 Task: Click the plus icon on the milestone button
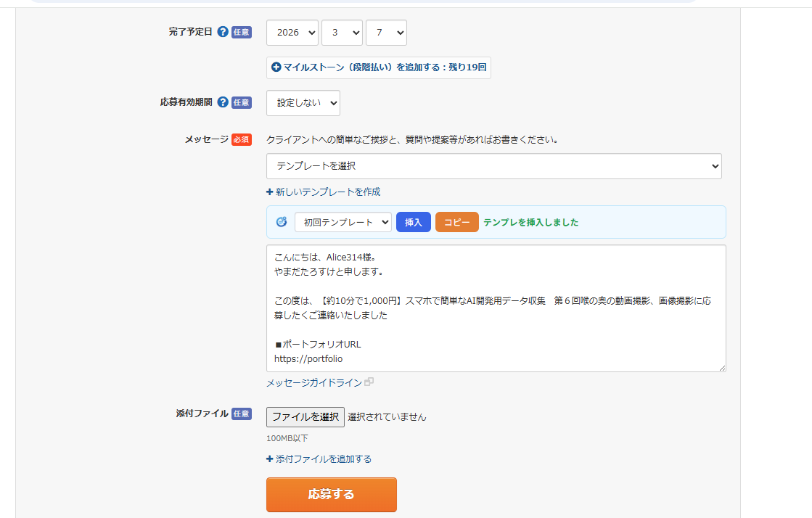tap(276, 67)
